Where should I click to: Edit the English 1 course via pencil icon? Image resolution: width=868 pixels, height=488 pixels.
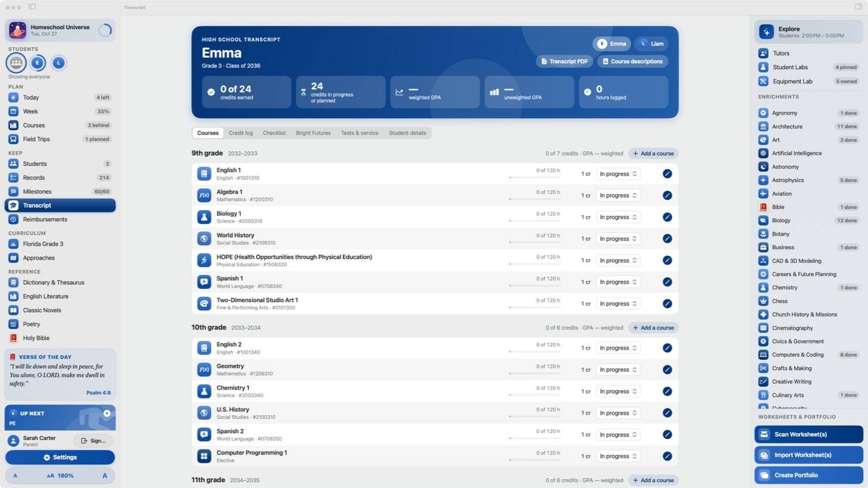point(667,173)
